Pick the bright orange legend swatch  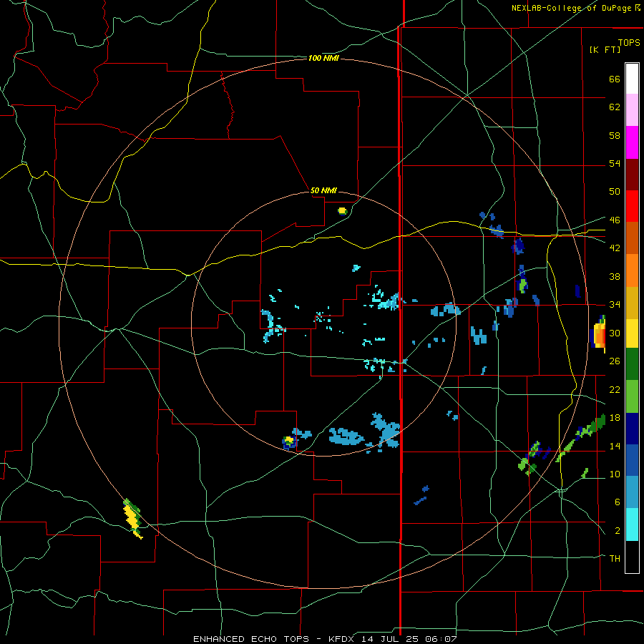point(632,270)
